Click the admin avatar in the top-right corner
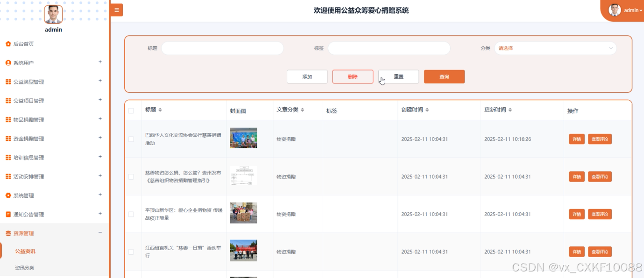The height and width of the screenshot is (278, 644). pos(615,10)
